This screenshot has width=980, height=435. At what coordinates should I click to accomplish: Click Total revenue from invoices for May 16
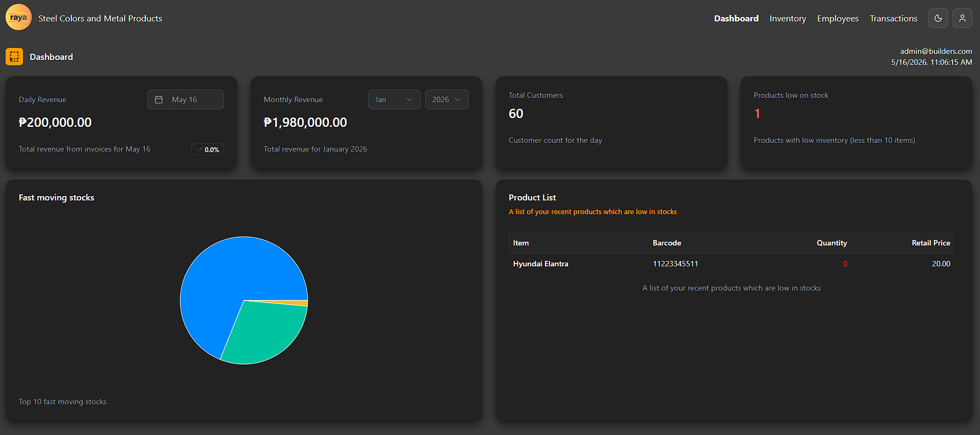click(85, 149)
